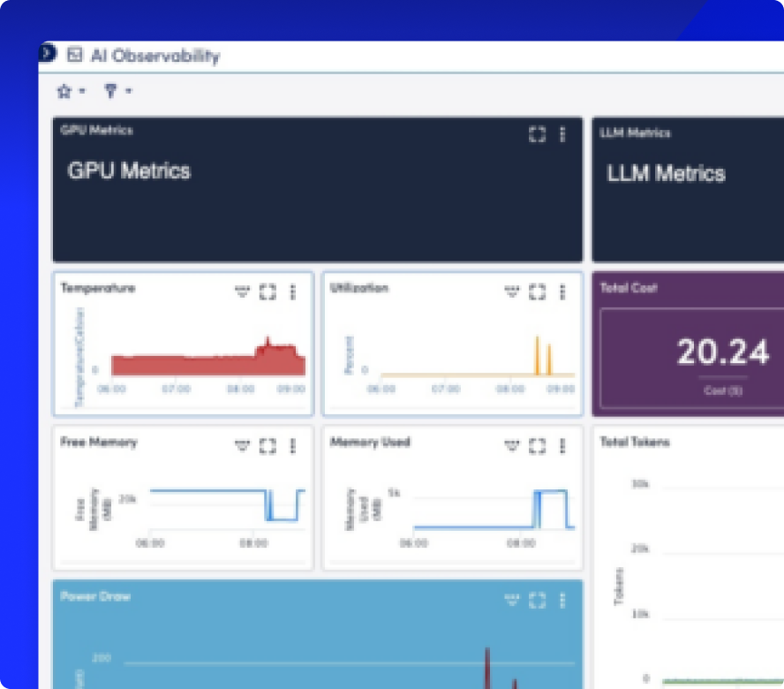784x689 pixels.
Task: Click the 20k tick on Total Tokens chart
Action: click(x=640, y=549)
